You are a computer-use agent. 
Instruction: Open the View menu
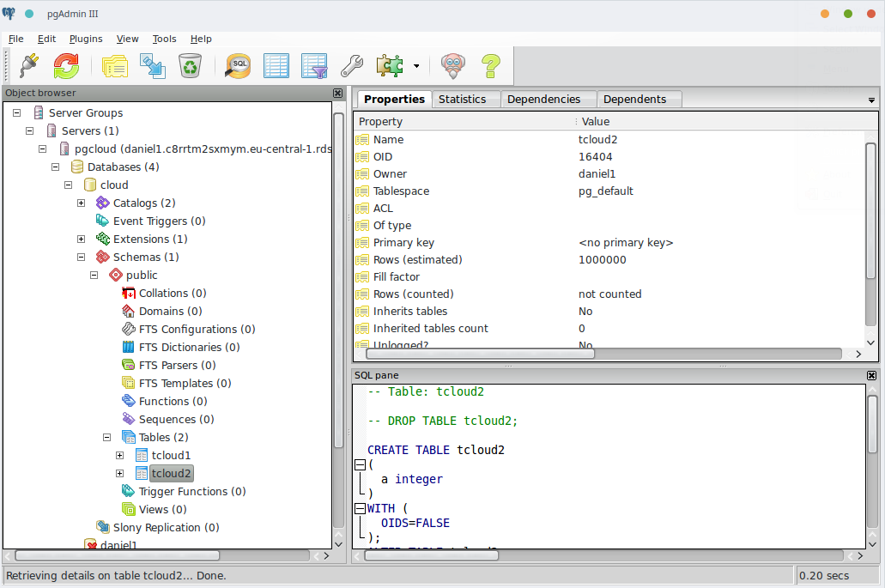[x=128, y=39]
